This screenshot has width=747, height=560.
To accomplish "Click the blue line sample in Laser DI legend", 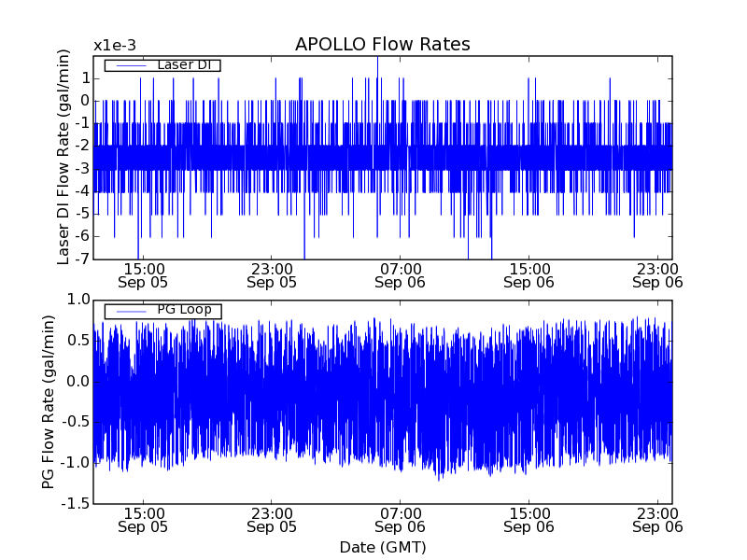I will 129,65.
